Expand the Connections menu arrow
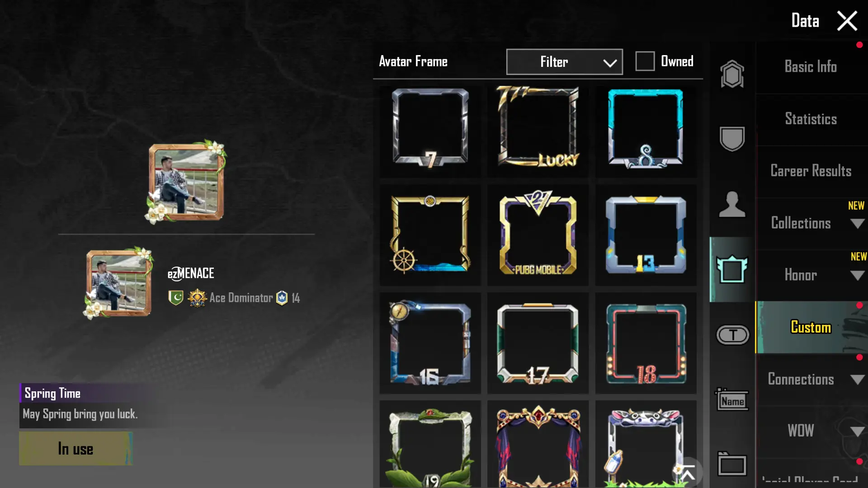This screenshot has height=488, width=868. 857,380
